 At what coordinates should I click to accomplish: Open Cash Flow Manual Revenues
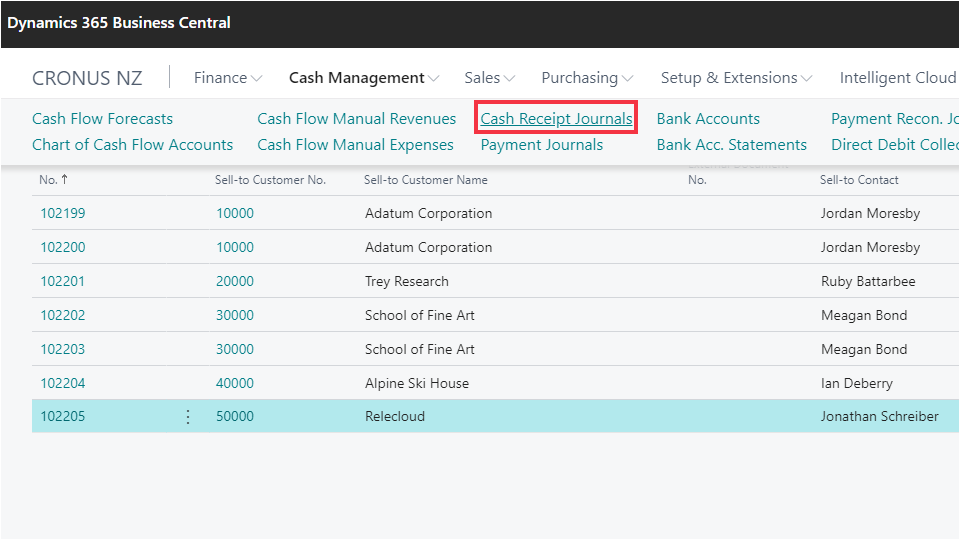coord(356,119)
